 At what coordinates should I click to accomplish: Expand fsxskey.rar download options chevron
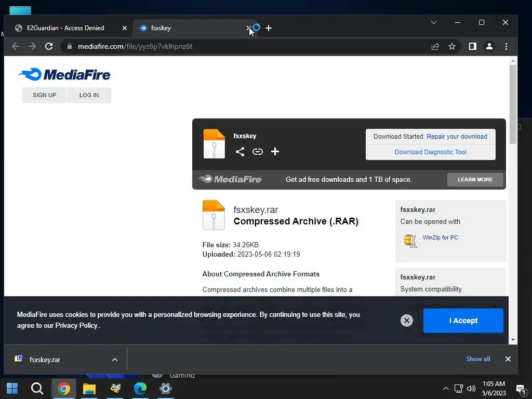[x=115, y=360]
